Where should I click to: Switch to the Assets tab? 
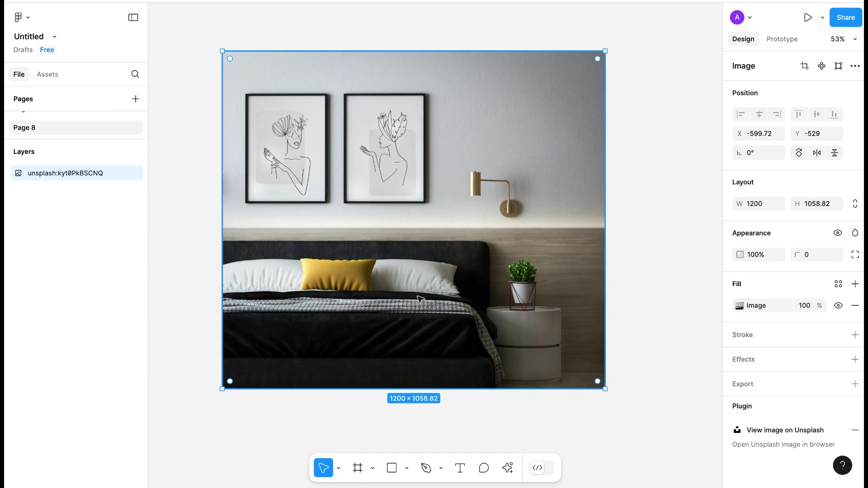click(x=47, y=74)
